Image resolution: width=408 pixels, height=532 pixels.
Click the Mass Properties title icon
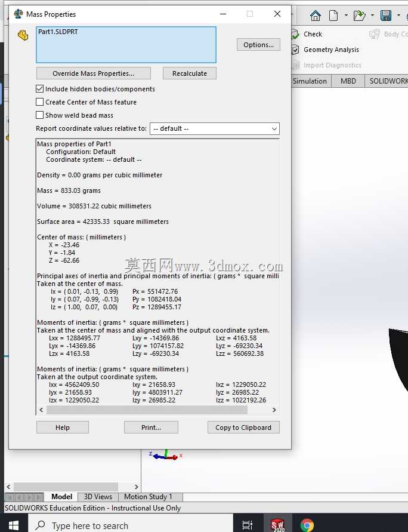coord(18,14)
